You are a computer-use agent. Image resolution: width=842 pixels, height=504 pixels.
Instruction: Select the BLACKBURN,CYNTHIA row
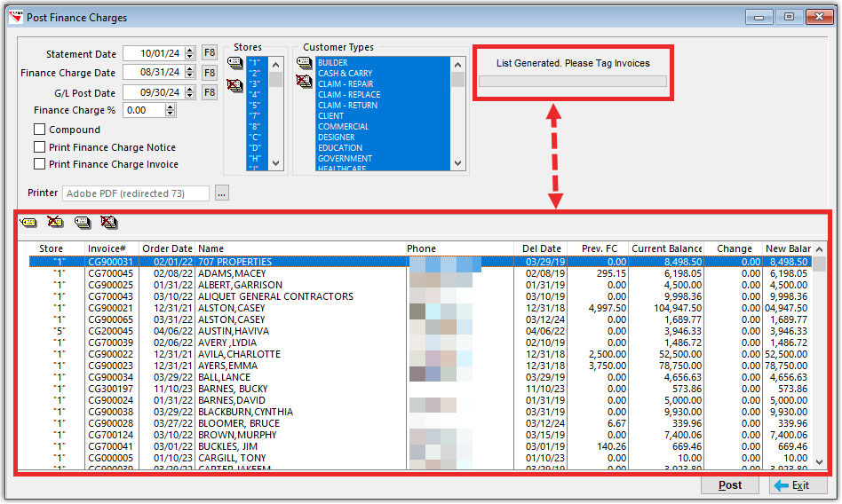tap(420, 412)
